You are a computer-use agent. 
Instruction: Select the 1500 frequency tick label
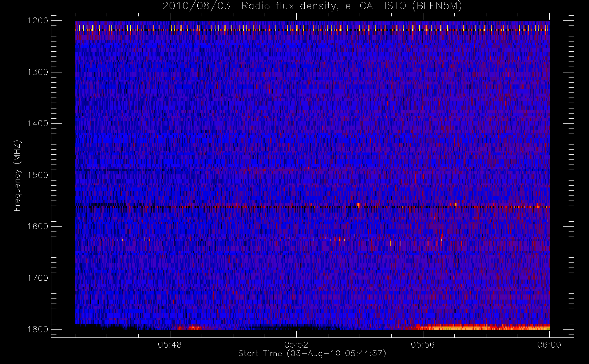38,175
